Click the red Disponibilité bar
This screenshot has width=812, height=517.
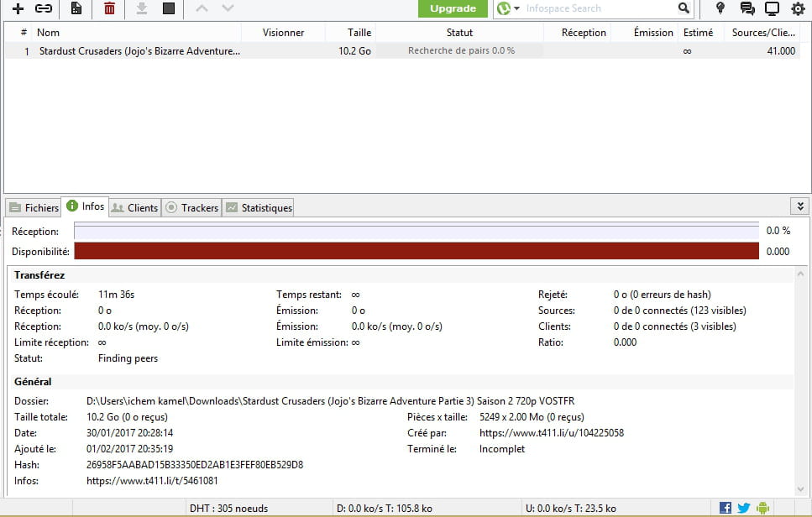point(416,251)
